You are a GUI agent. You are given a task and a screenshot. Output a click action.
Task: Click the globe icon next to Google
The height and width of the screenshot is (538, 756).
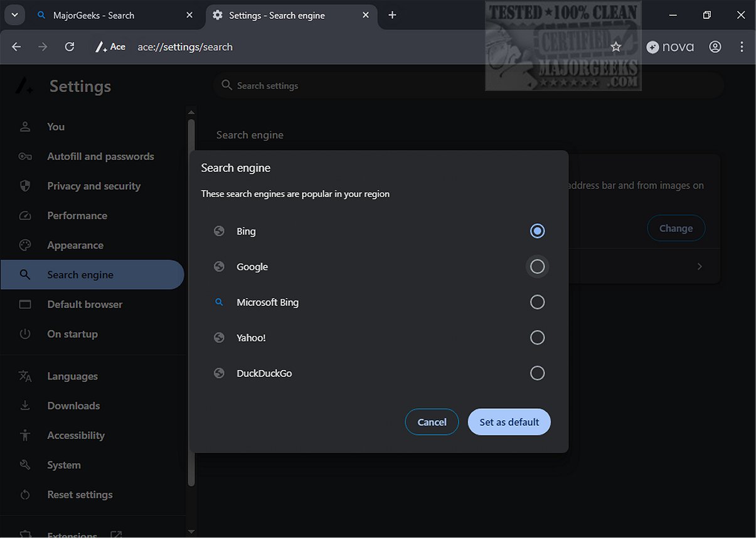coord(219,266)
